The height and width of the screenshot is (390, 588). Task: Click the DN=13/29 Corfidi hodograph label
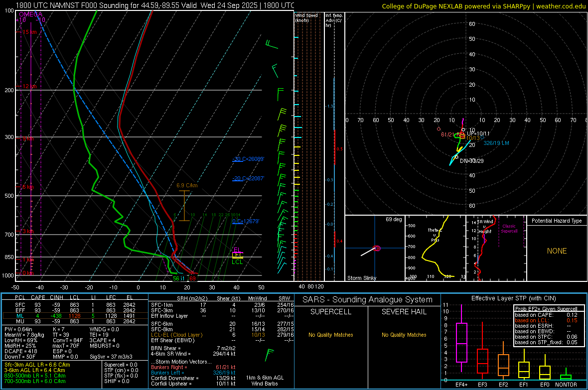coord(472,161)
